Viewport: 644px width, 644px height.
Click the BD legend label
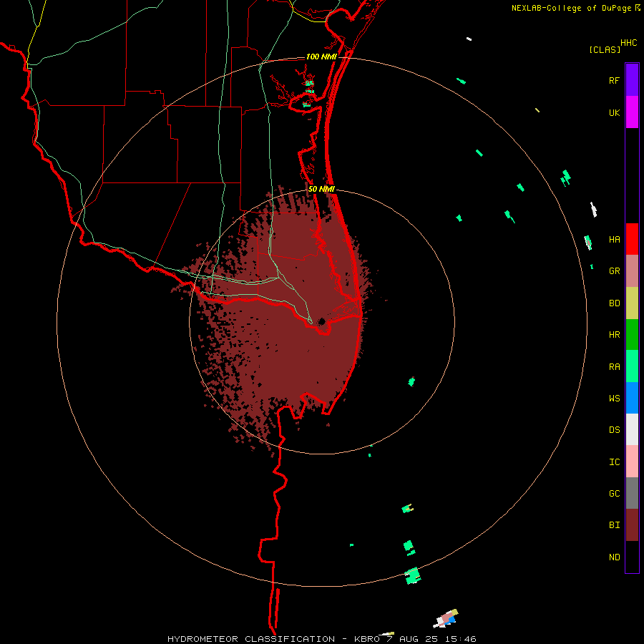615,303
